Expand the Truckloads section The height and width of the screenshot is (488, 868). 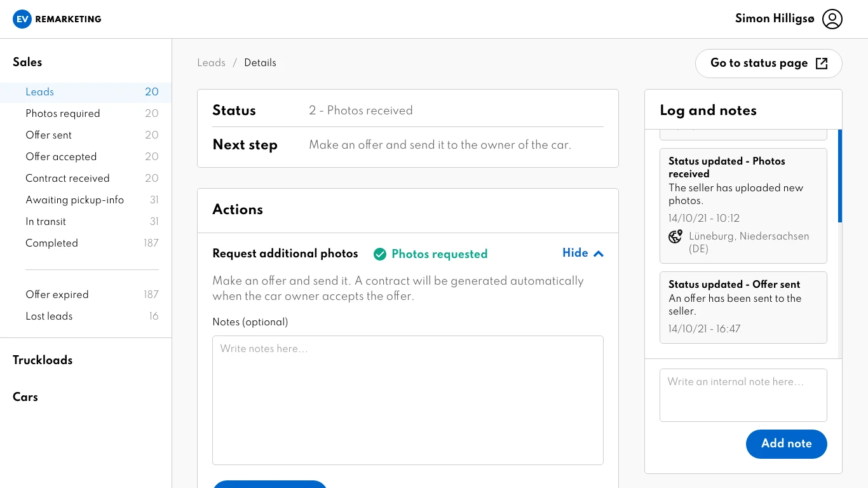43,360
